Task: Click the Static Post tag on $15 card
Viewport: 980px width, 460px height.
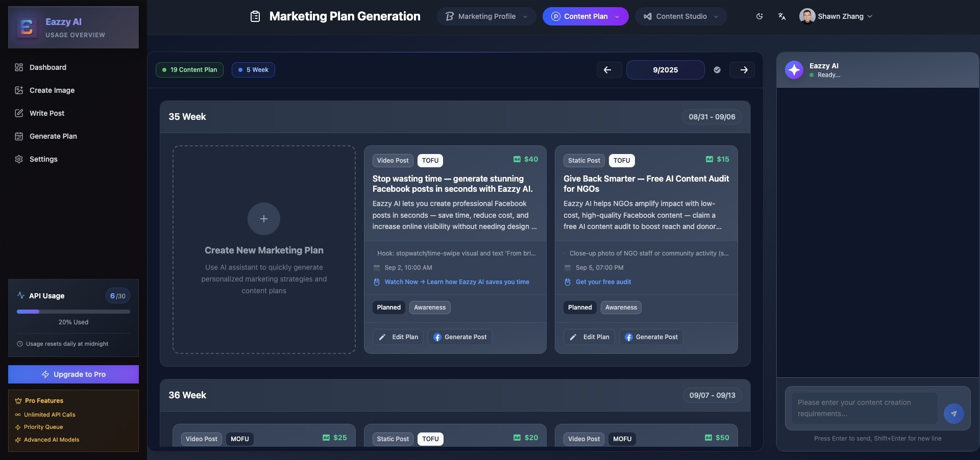Action: (x=584, y=161)
